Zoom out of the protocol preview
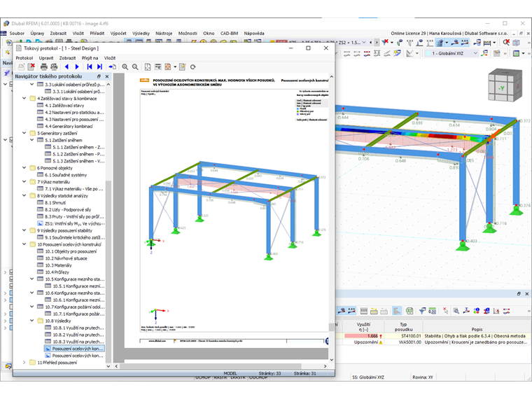The height and width of the screenshot is (399, 532). pos(135,66)
